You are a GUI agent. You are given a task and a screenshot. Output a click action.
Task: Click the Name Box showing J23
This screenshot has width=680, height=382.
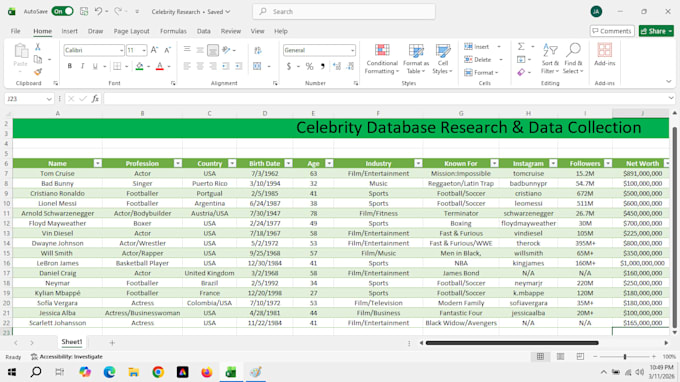(x=25, y=99)
